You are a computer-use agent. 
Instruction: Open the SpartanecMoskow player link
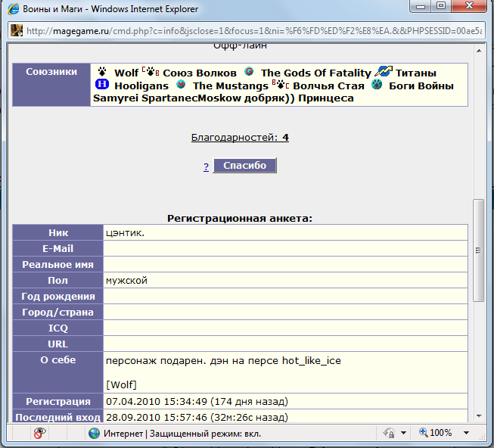(x=191, y=98)
